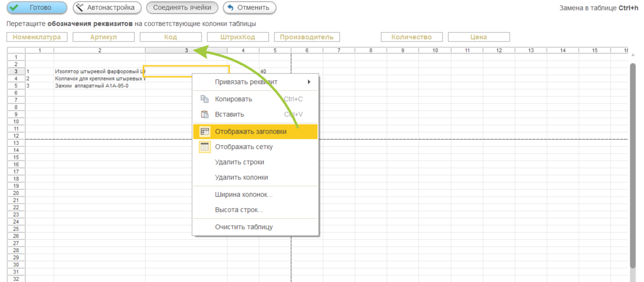This screenshot has height=282, width=644.
Task: Click the vertical scrollbar of the table
Action: [633, 165]
